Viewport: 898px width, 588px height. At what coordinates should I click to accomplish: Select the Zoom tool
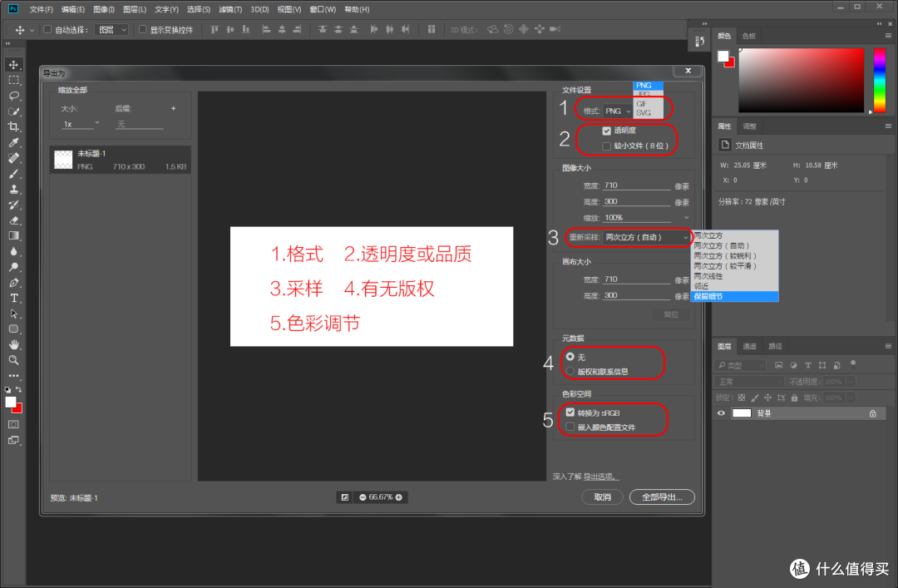pyautogui.click(x=12, y=360)
